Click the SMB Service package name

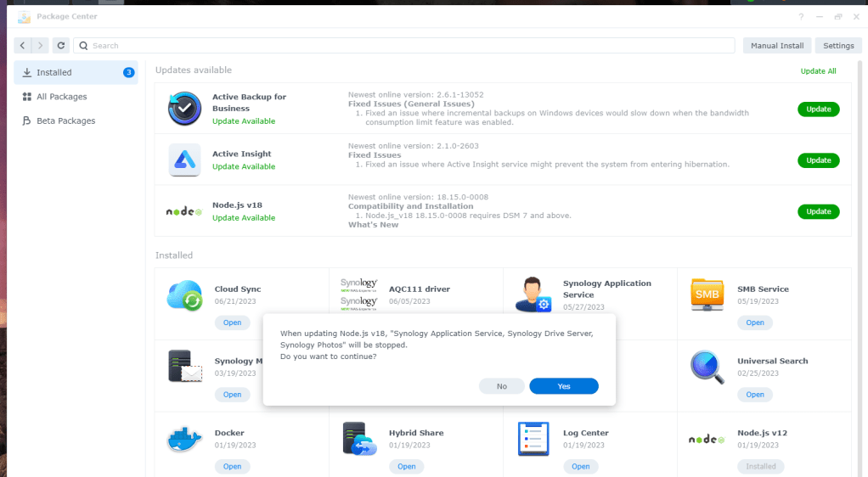pos(763,289)
